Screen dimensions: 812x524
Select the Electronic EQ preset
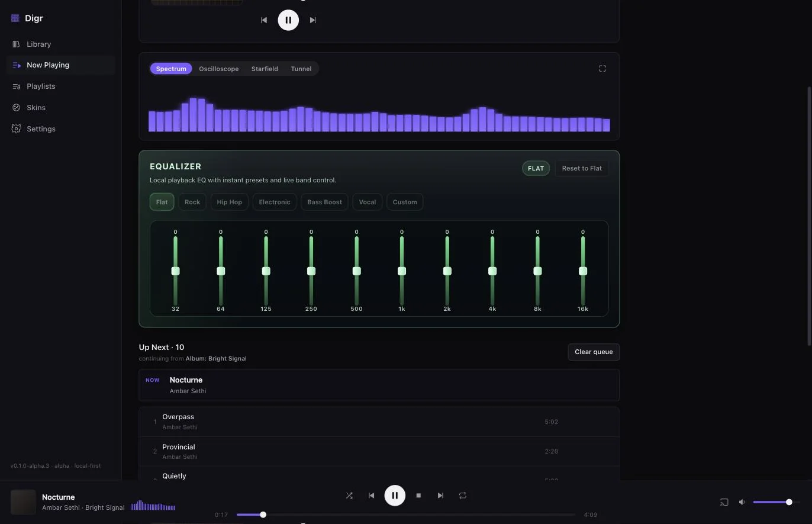(275, 202)
